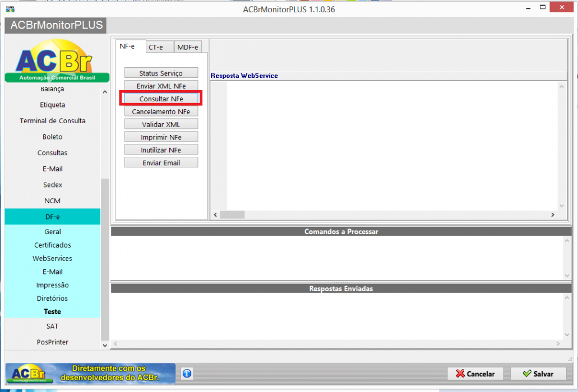Screen dimensions: 578x392
Task: Click Cancelamento NFe button
Action: click(161, 111)
